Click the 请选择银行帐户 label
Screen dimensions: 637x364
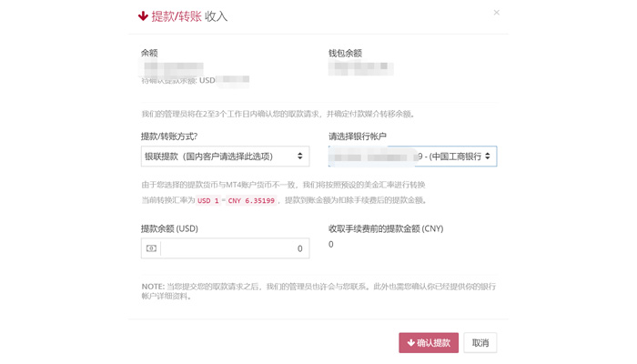point(358,136)
